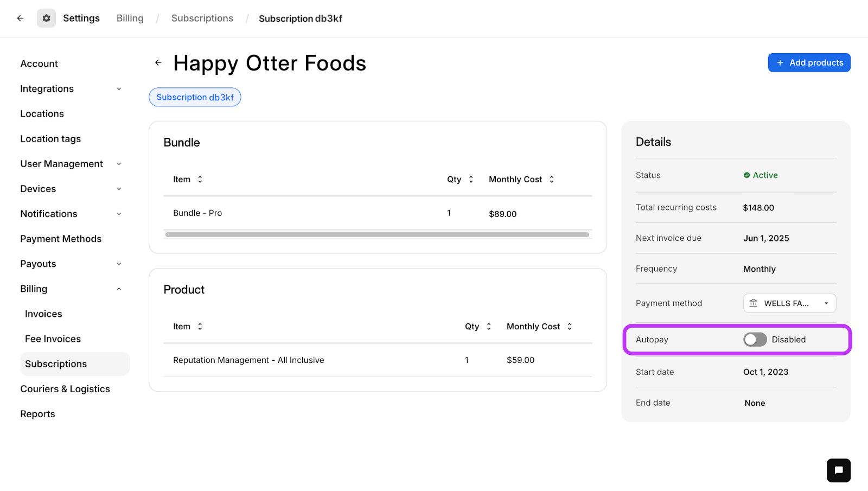The width and height of the screenshot is (868, 491).
Task: Click the $59.00 monthly cost
Action: [520, 360]
